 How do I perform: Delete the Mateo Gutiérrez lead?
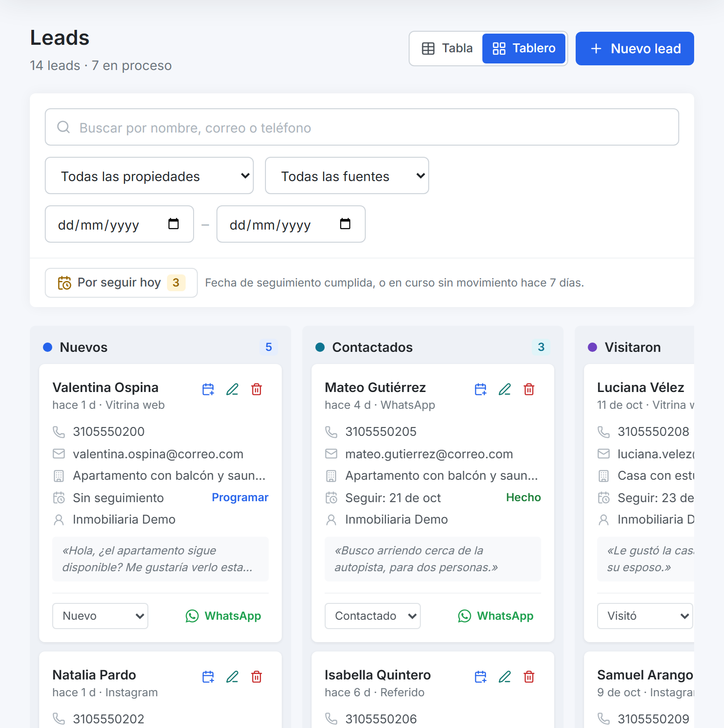(529, 389)
